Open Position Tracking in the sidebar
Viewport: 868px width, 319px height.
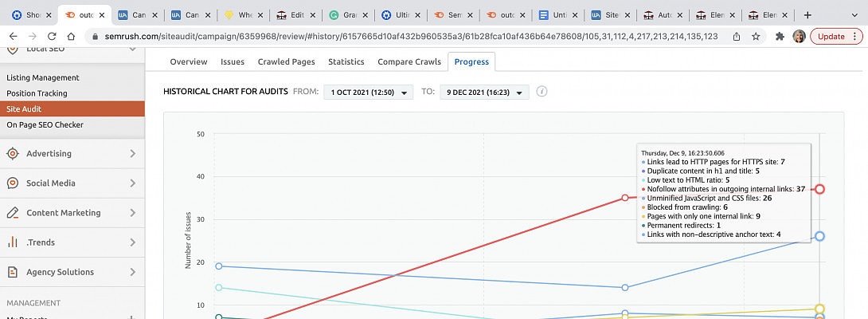pos(37,93)
